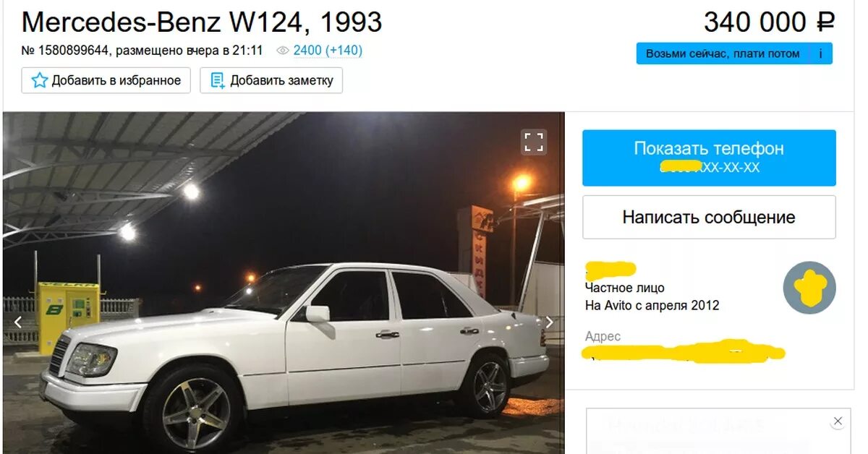The image size is (868, 454).
Task: Click the 340 000 ₽ price
Action: click(769, 22)
